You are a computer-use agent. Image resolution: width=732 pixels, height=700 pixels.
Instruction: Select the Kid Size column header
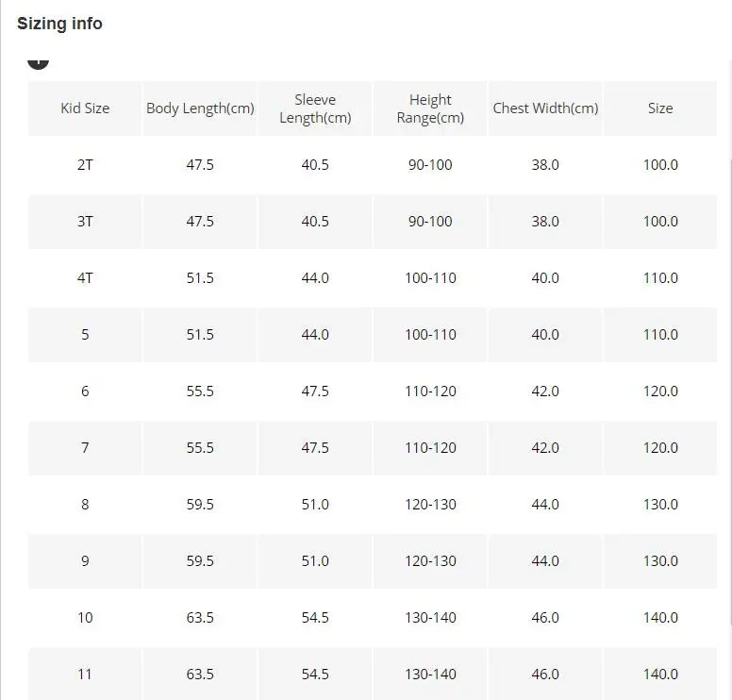pos(85,108)
